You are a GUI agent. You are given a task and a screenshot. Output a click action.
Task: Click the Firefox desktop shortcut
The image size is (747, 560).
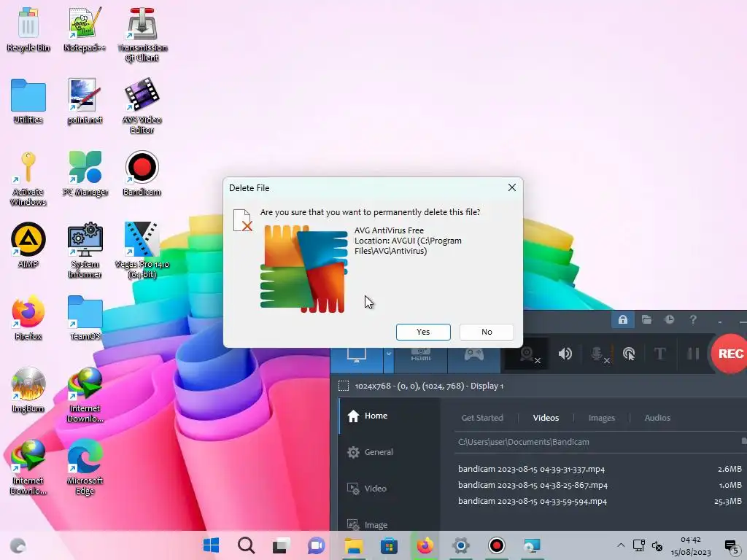pos(28,317)
